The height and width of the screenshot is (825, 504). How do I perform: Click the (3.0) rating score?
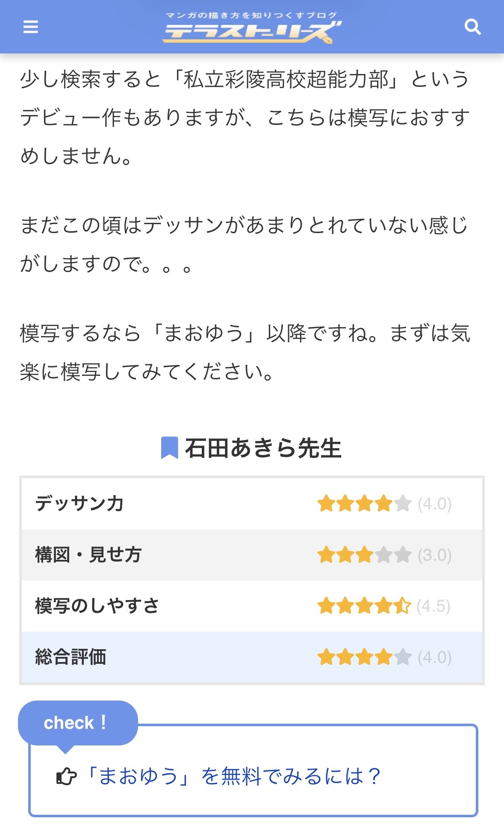tap(434, 555)
